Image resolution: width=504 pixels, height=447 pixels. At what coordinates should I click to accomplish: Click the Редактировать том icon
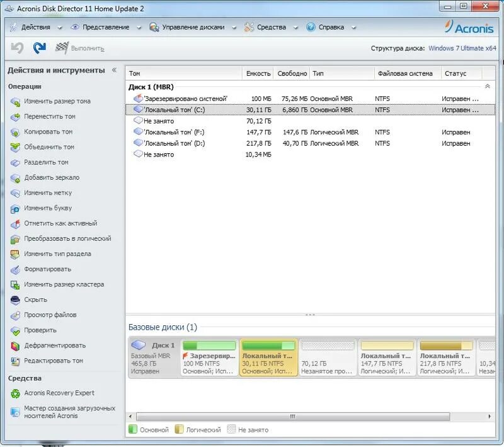pyautogui.click(x=15, y=361)
